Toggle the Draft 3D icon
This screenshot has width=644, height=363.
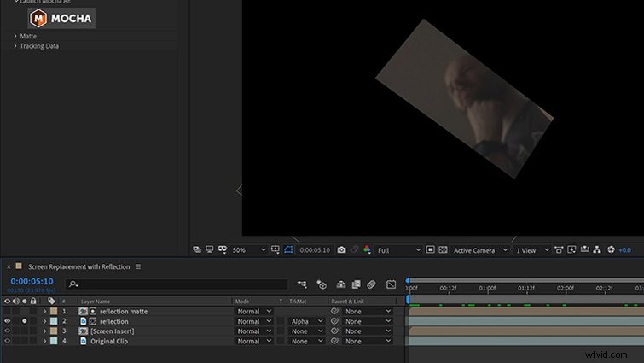click(322, 284)
